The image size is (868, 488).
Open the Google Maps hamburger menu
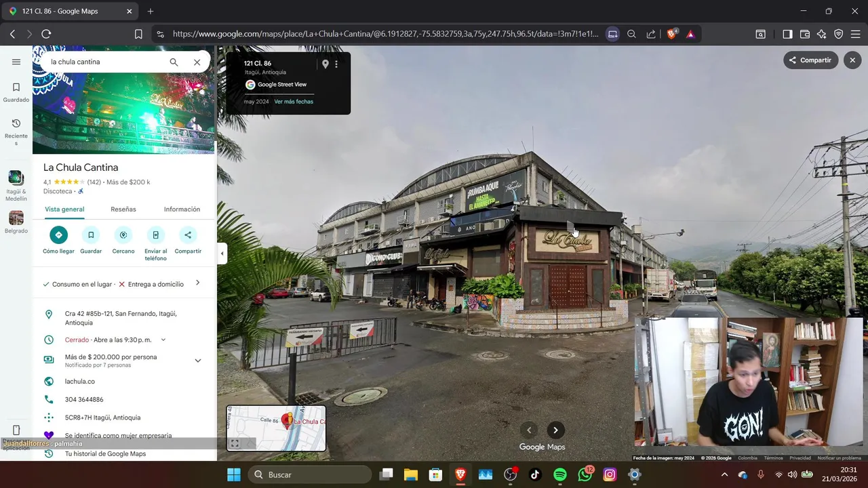(16, 62)
